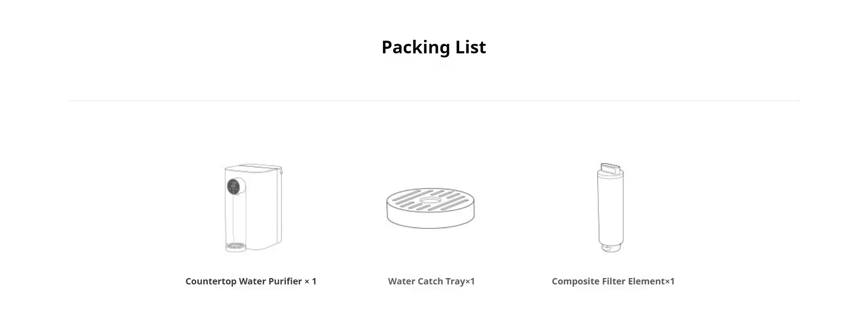This screenshot has width=868, height=331.
Task: Click the "Packing List" heading
Action: pos(434,47)
